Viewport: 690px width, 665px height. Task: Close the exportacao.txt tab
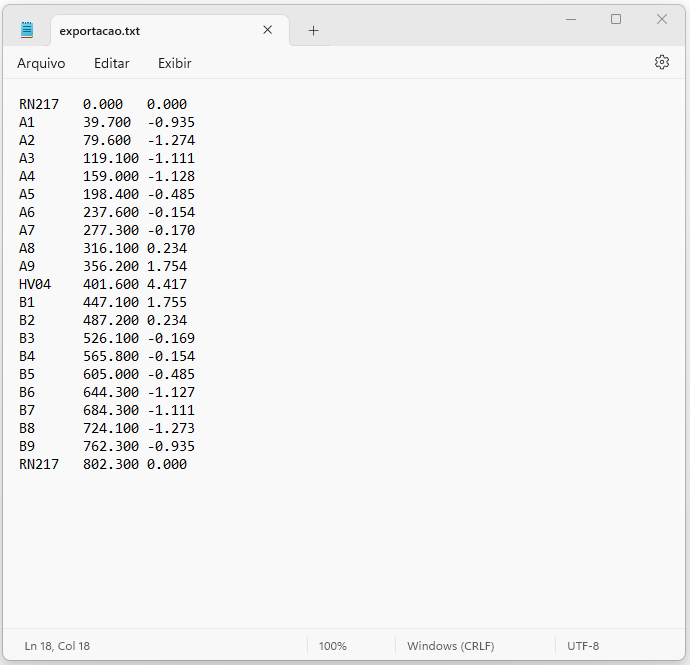pyautogui.click(x=268, y=30)
